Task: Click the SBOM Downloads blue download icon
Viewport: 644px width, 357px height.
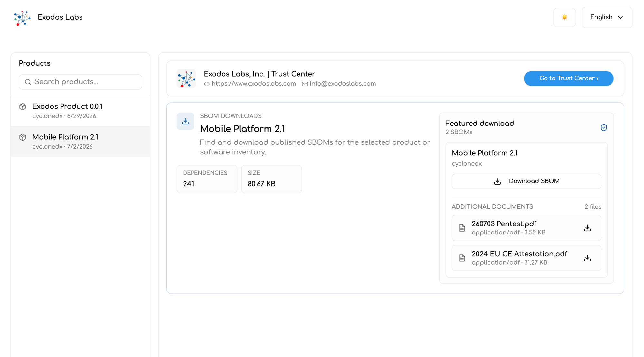Action: pyautogui.click(x=185, y=121)
